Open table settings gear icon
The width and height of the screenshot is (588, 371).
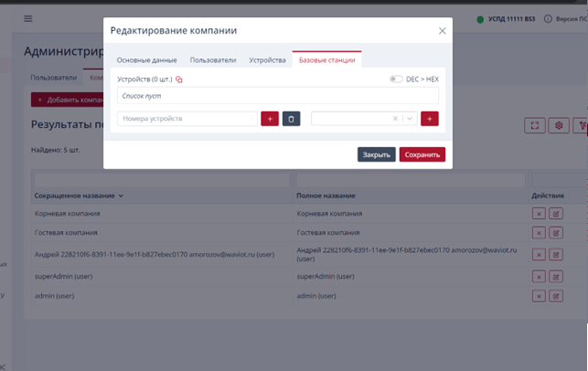559,125
